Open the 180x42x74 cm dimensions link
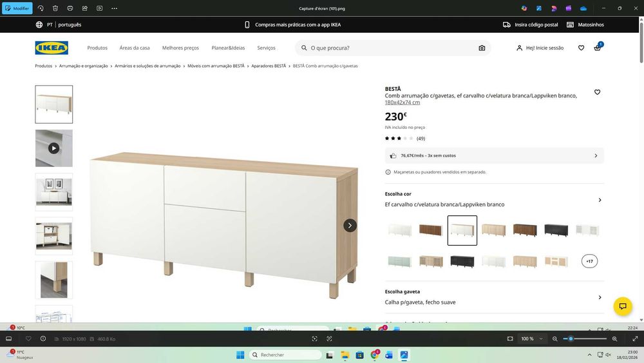644x363 pixels. pos(402,103)
